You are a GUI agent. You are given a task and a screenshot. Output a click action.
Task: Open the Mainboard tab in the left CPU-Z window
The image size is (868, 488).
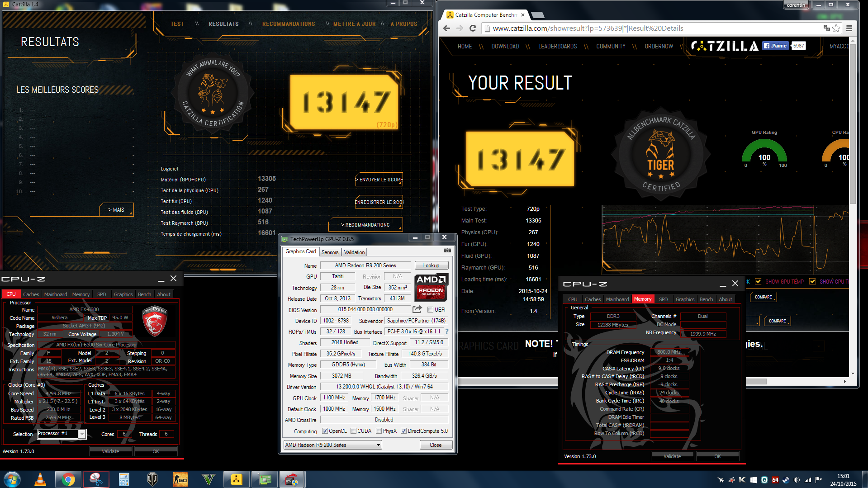56,294
